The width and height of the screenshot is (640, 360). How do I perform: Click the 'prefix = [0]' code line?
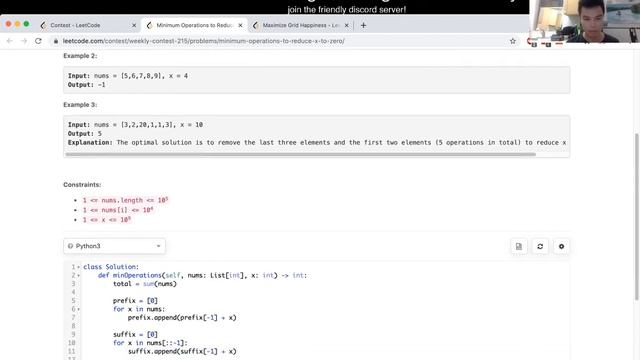coord(136,301)
